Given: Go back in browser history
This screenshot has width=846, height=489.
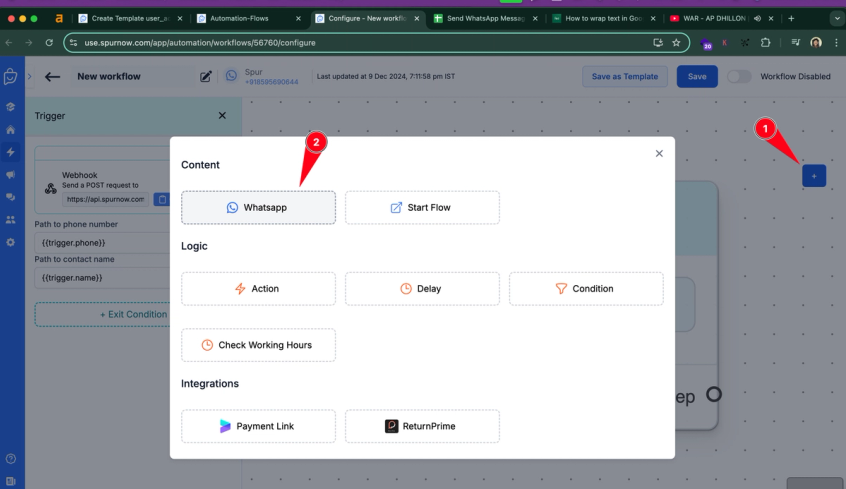Looking at the screenshot, I should coord(9,43).
